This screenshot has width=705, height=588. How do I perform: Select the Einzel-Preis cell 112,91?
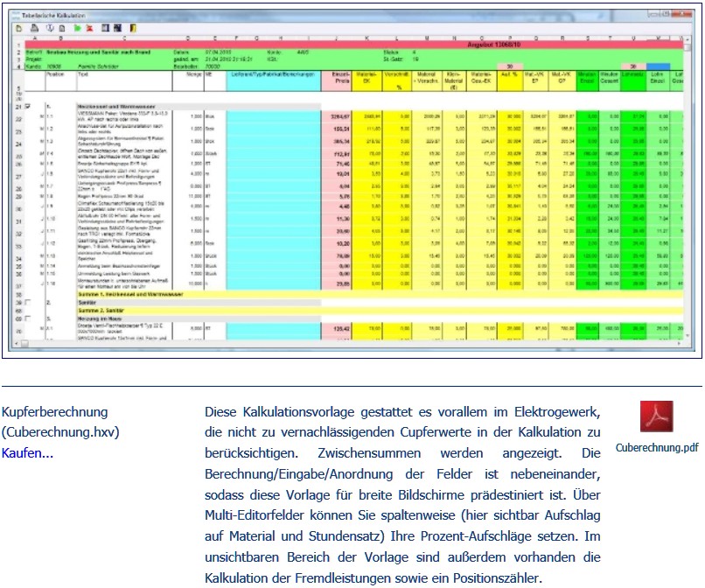[337, 154]
